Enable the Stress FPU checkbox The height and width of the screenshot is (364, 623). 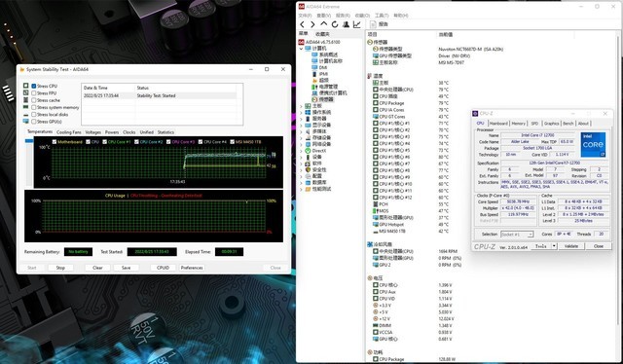(x=34, y=93)
